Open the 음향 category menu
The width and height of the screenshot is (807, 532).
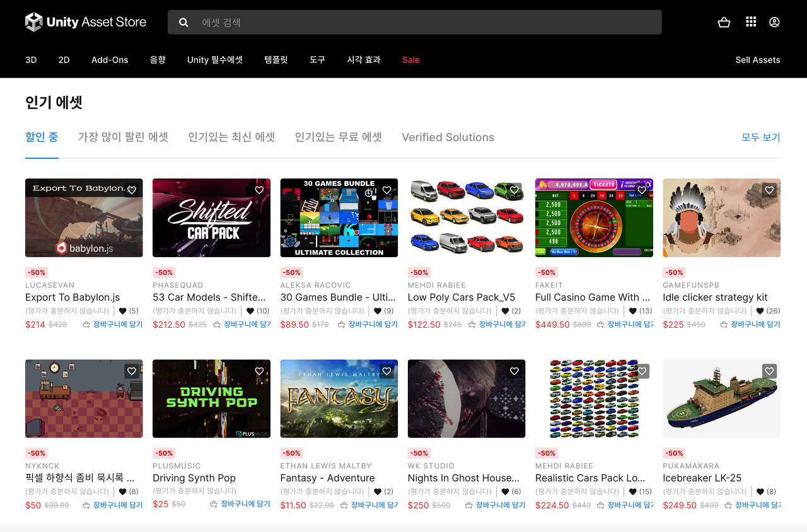pyautogui.click(x=158, y=60)
